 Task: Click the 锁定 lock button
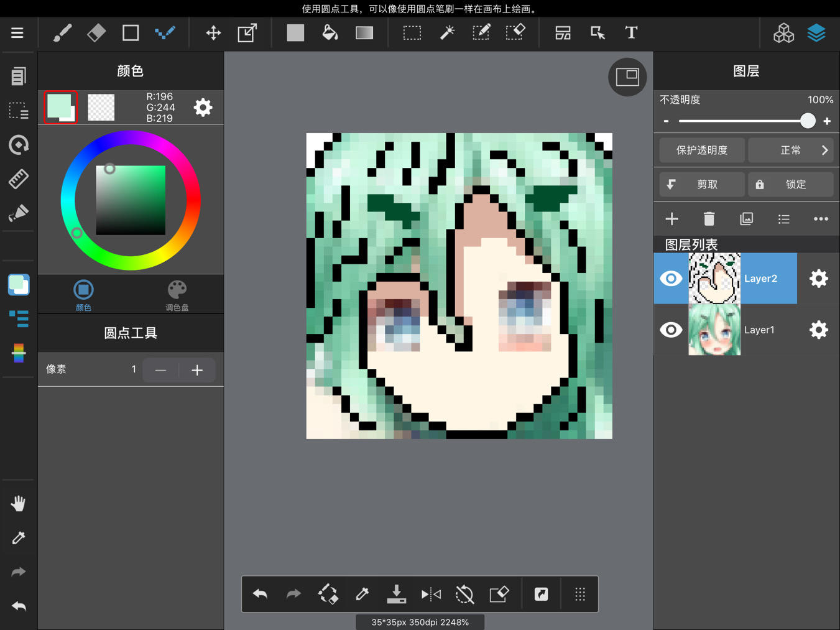(790, 185)
